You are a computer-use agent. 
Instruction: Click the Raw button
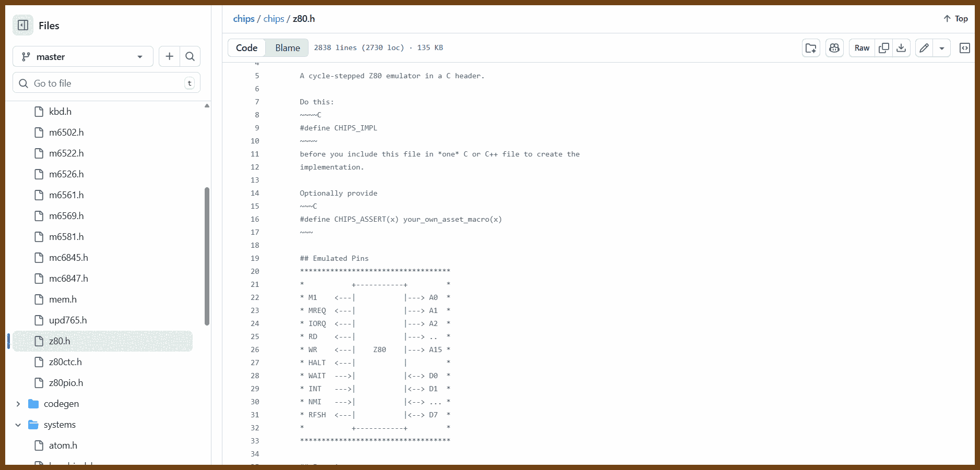pyautogui.click(x=861, y=48)
